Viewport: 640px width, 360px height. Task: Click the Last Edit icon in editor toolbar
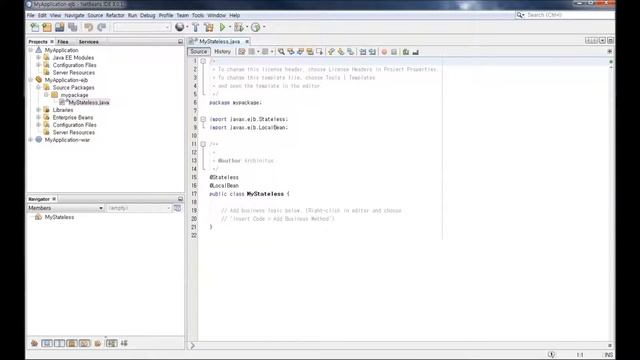pos(242,52)
